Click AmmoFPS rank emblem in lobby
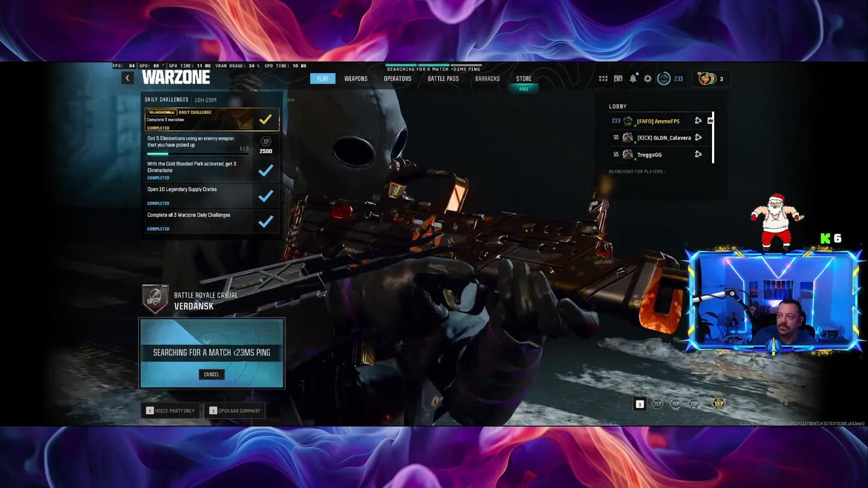 [x=628, y=121]
